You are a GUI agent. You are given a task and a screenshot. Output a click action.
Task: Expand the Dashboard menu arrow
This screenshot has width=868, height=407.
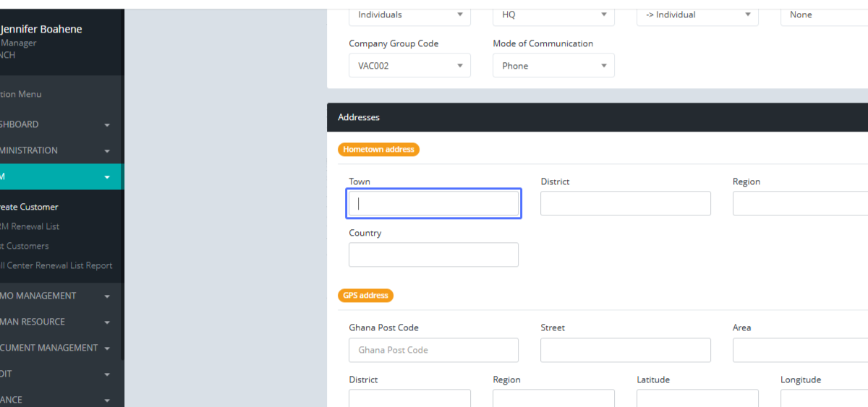[107, 125]
